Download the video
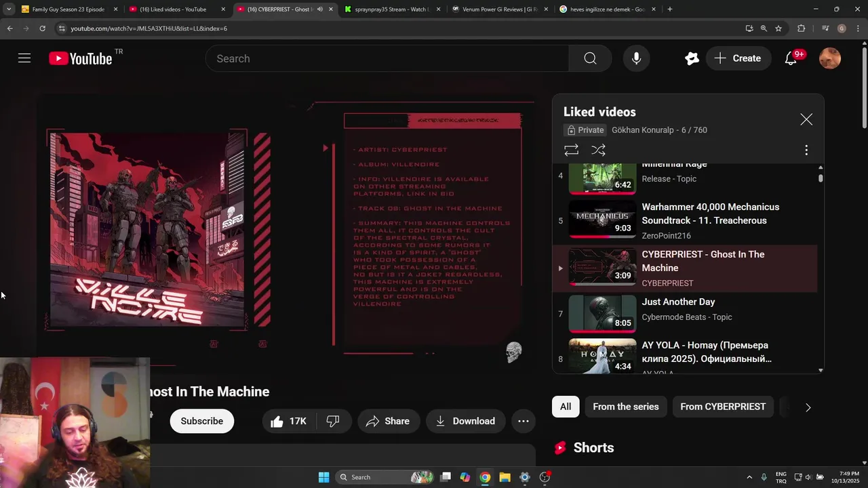Image resolution: width=868 pixels, height=488 pixels. point(465,421)
